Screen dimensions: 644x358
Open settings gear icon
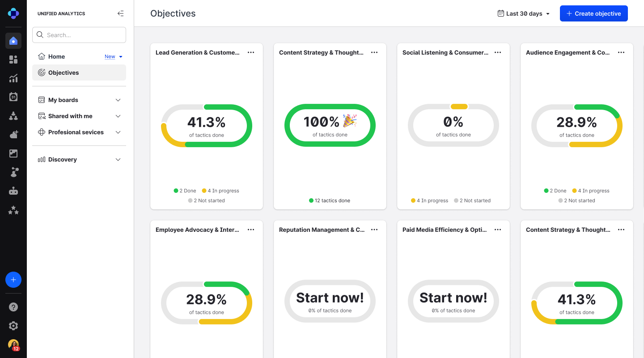click(x=13, y=326)
